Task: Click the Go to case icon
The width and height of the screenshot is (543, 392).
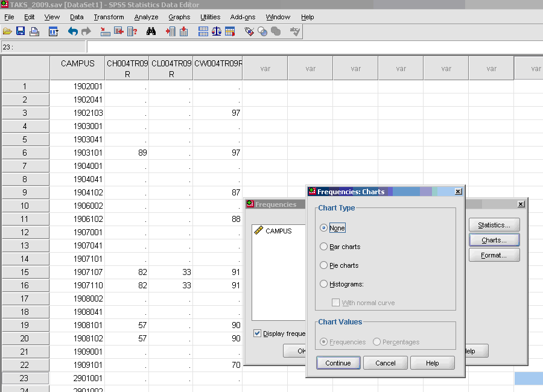Action: point(105,32)
